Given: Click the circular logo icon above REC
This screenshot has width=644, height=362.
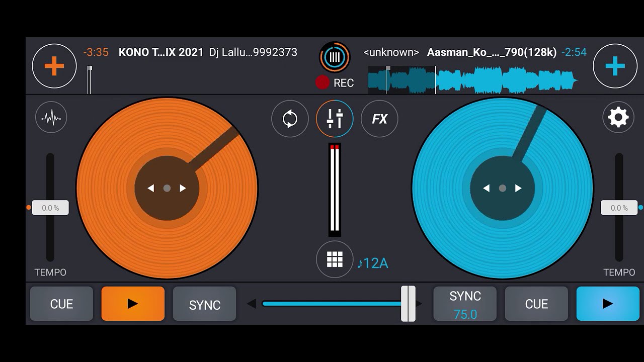Looking at the screenshot, I should point(335,57).
